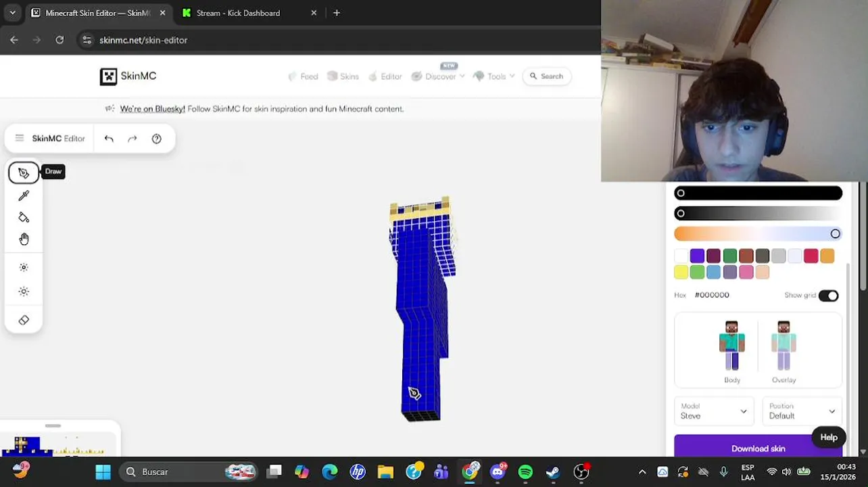Open the tab search dropdown arrow
868x487 pixels.
coord(12,13)
